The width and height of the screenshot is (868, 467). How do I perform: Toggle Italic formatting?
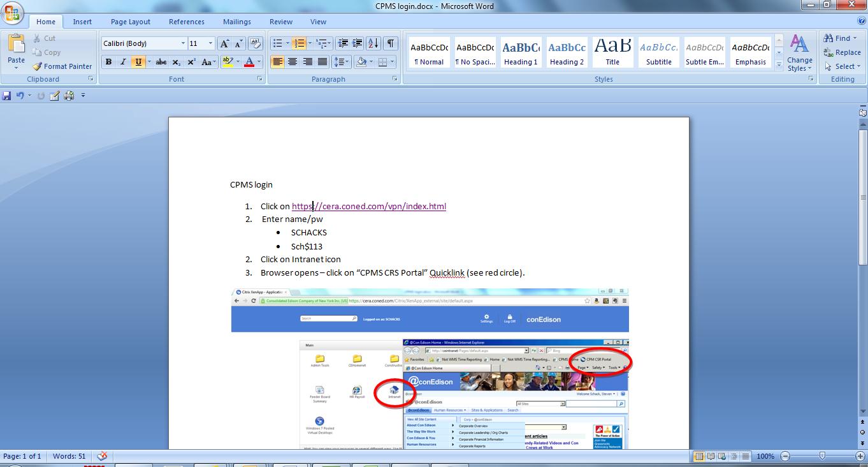[123, 62]
